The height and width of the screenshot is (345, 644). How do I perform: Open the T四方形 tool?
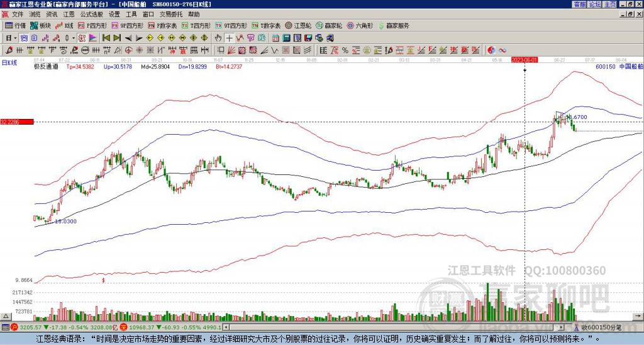pos(196,25)
